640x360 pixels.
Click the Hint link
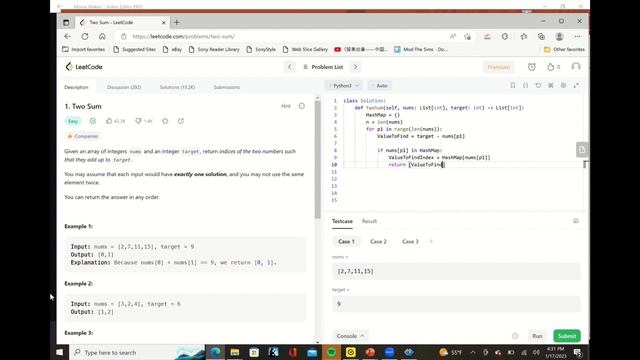pos(286,106)
